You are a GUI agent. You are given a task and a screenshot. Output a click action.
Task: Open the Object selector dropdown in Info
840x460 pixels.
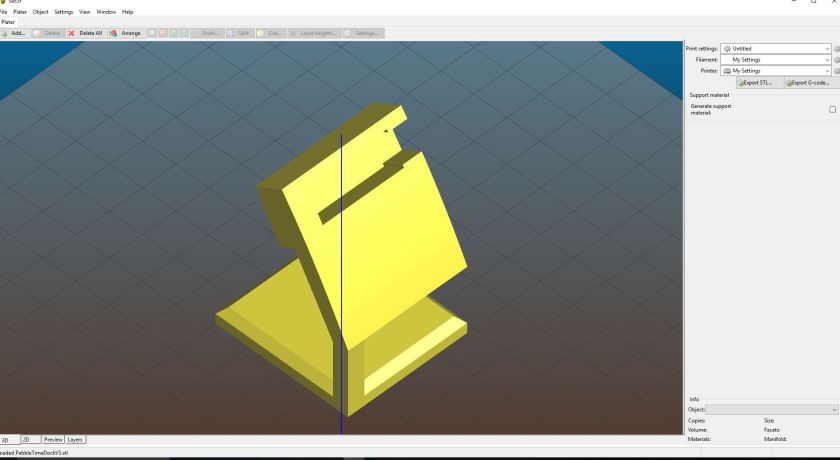[833, 409]
